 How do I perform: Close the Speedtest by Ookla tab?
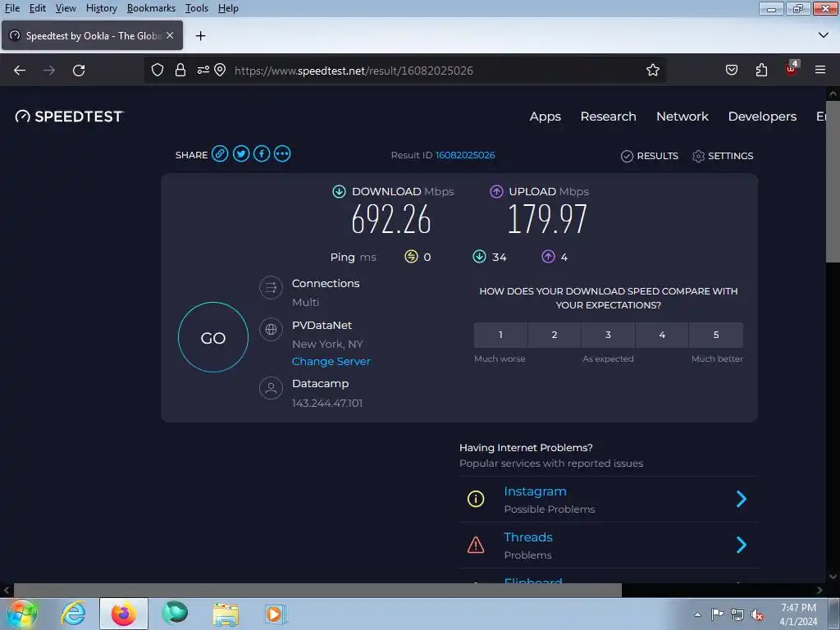170,35
